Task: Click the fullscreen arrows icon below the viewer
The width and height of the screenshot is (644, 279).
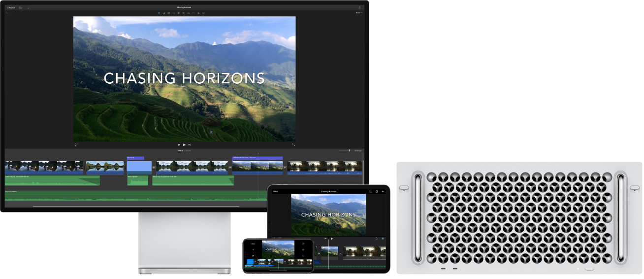Action: pos(294,145)
